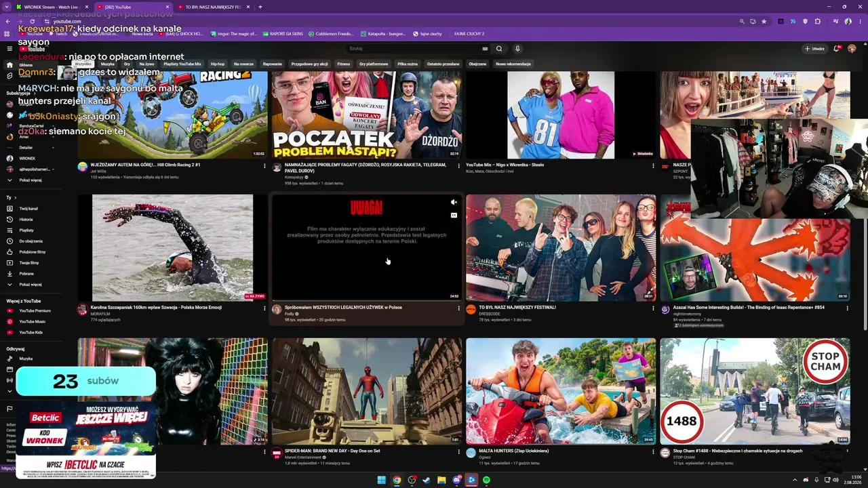Open the Chrome extensions puzzle icon
The width and height of the screenshot is (868, 488).
pyautogui.click(x=819, y=22)
